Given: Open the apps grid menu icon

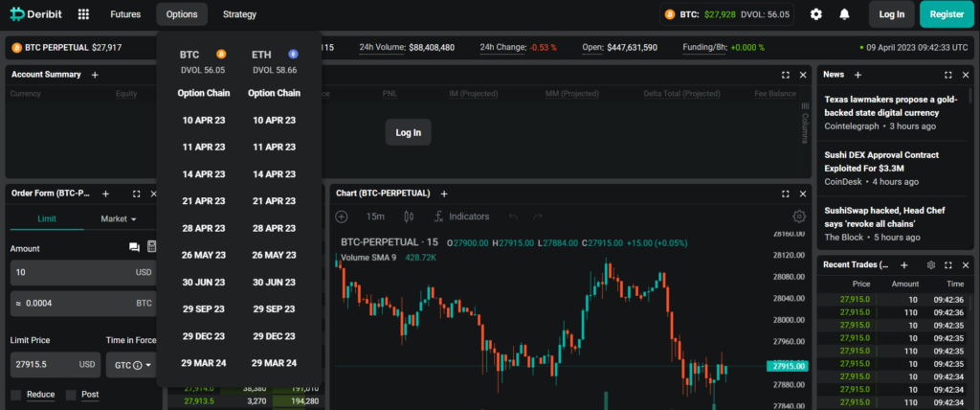Looking at the screenshot, I should tap(83, 14).
